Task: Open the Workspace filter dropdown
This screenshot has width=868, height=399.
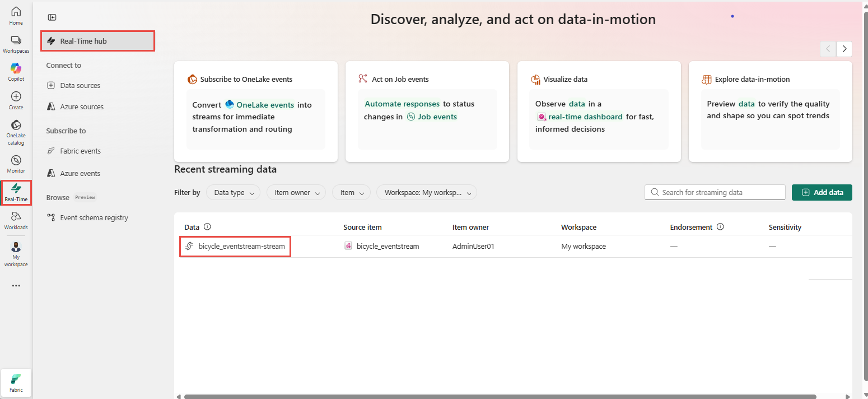Action: 426,193
